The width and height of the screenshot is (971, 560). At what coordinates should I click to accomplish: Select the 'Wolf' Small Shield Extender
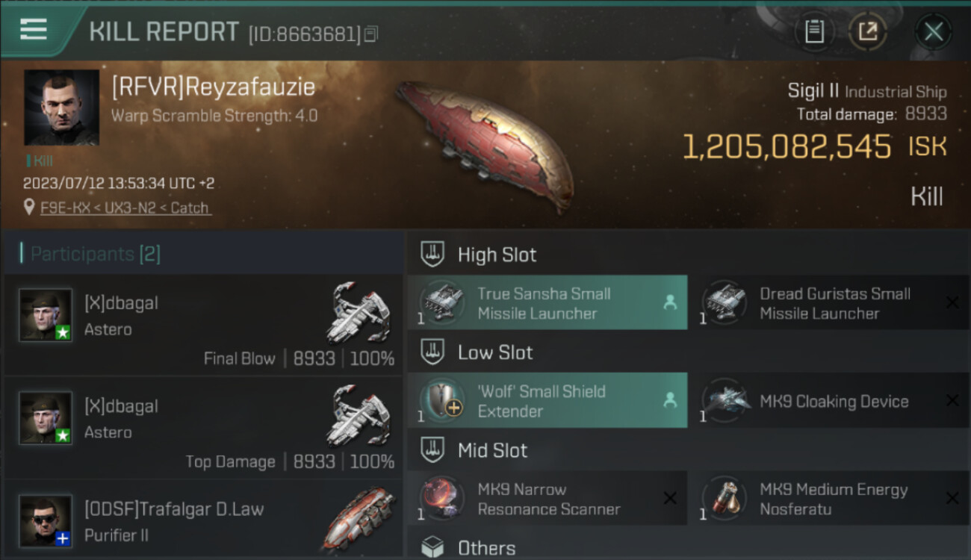point(547,400)
